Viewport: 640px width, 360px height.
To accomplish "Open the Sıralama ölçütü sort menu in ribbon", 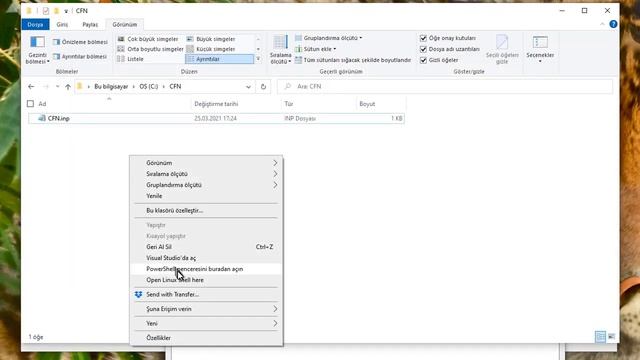I will (x=280, y=50).
